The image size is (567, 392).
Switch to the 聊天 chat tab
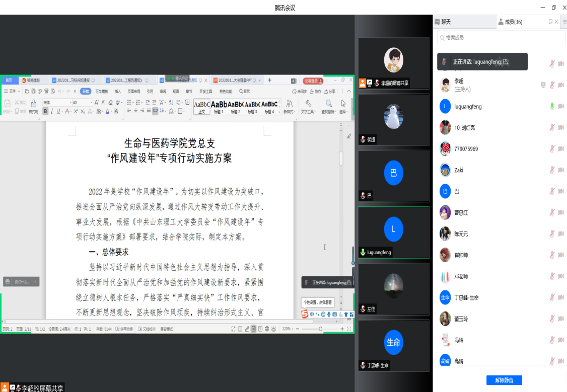tap(446, 22)
